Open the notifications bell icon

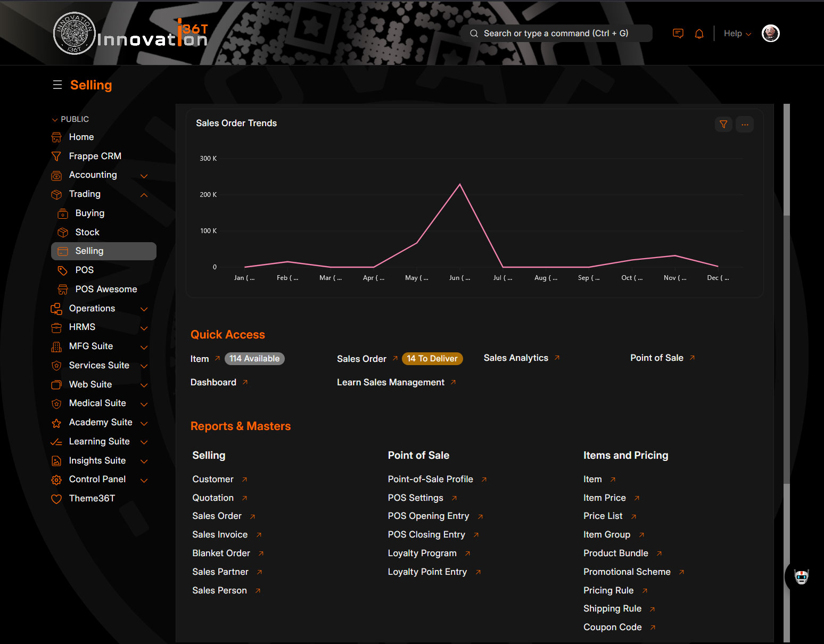pyautogui.click(x=699, y=34)
